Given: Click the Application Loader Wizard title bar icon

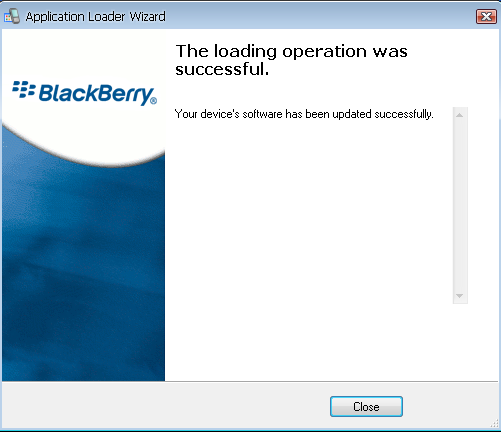Looking at the screenshot, I should [x=12, y=16].
